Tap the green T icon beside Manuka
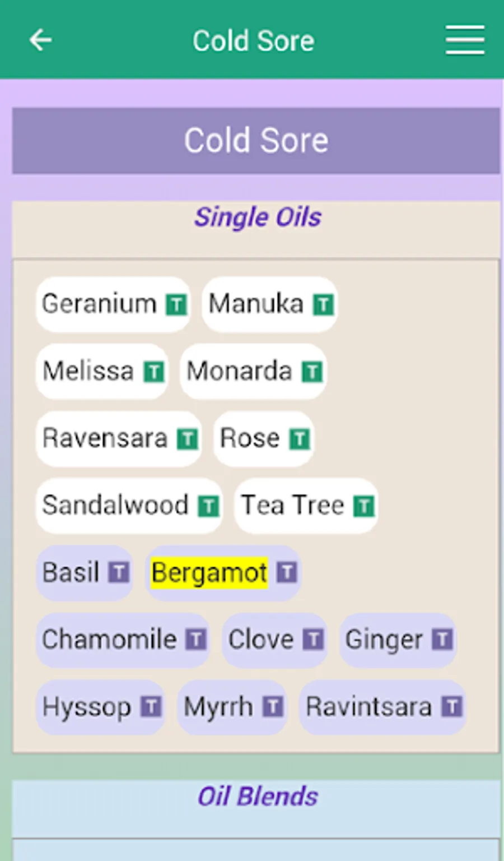 (x=323, y=305)
